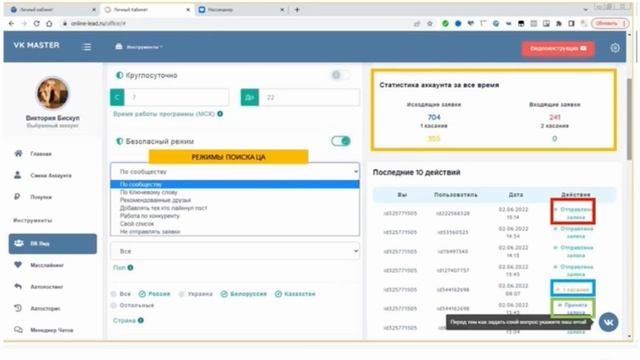Click the Пользователь column header
Screen dimensions: 640x360
[456, 195]
